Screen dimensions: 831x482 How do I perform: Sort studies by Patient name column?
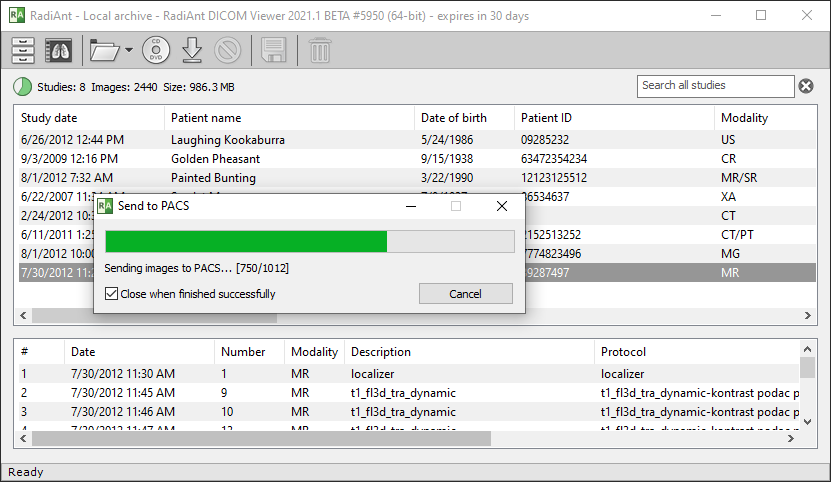coord(289,118)
